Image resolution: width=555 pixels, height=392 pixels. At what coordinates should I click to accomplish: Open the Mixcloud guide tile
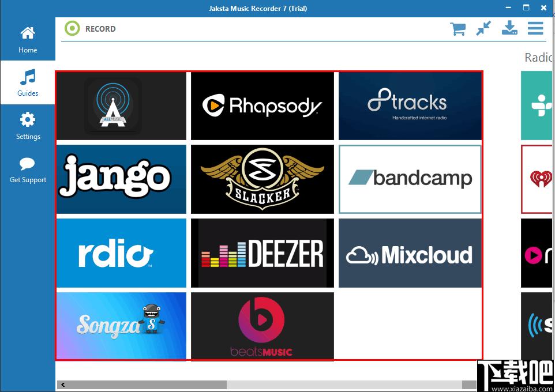(x=410, y=253)
